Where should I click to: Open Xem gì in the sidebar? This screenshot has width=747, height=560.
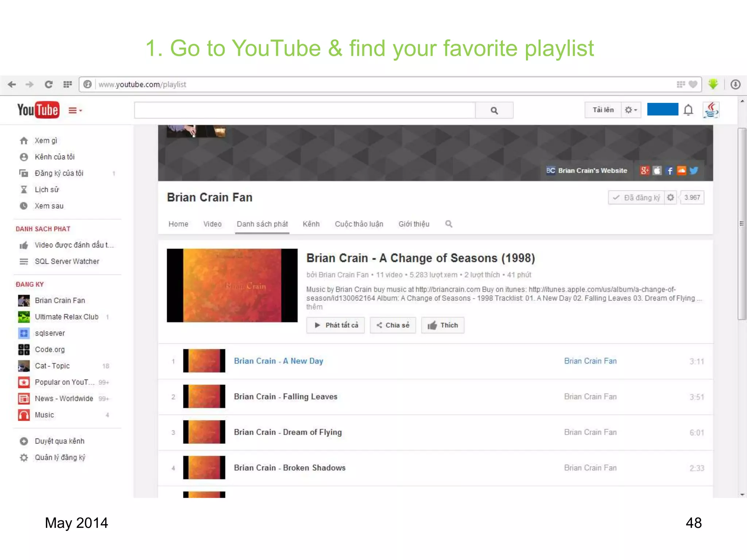click(46, 141)
